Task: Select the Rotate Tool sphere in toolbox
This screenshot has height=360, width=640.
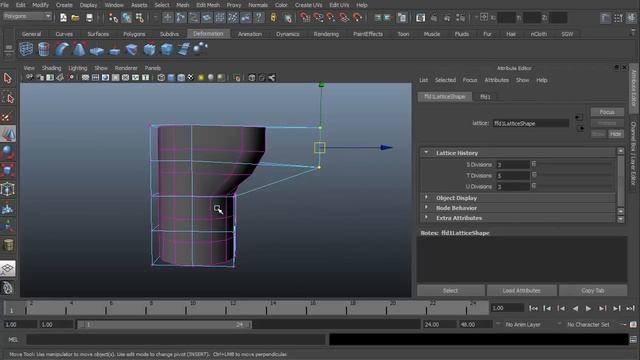Action: click(8, 152)
